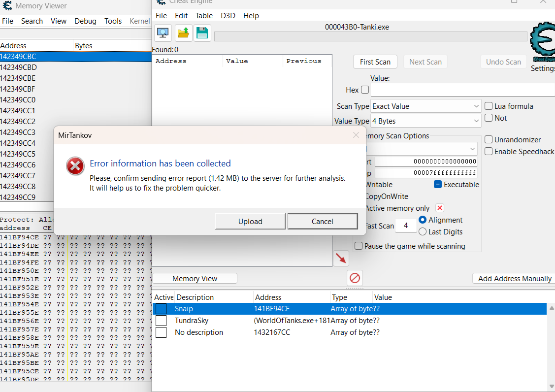This screenshot has height=392, width=555.
Task: Open the Debug menu in Memory Viewer
Action: [85, 21]
